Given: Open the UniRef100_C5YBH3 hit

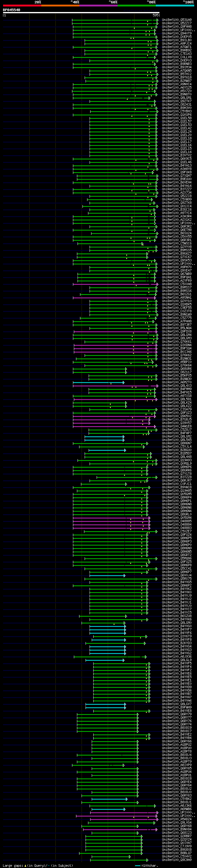Looking at the screenshot, I should [177, 111].
